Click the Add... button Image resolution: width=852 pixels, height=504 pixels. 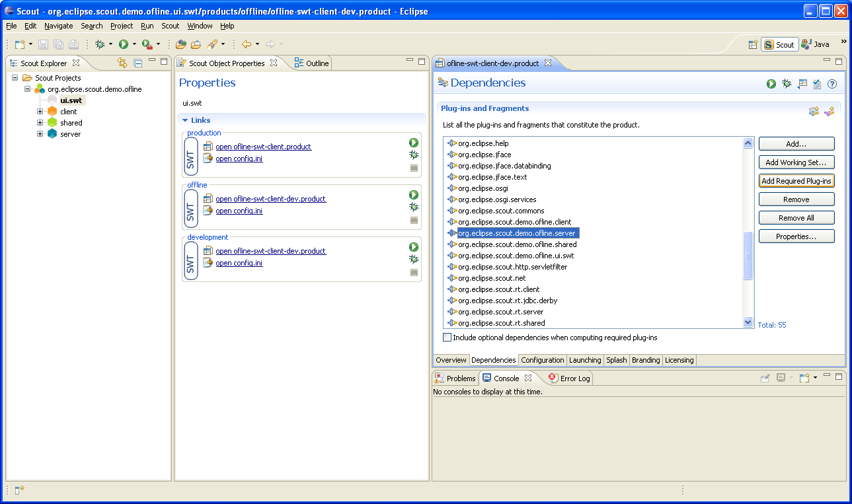(796, 144)
